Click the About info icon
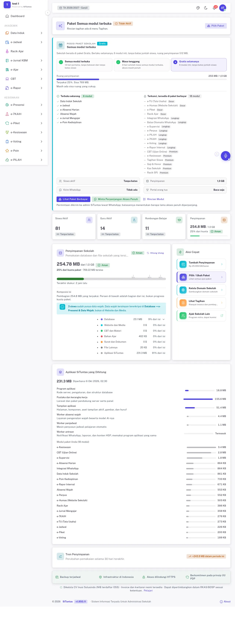Screen dimensions: 235x644 coord(221,602)
